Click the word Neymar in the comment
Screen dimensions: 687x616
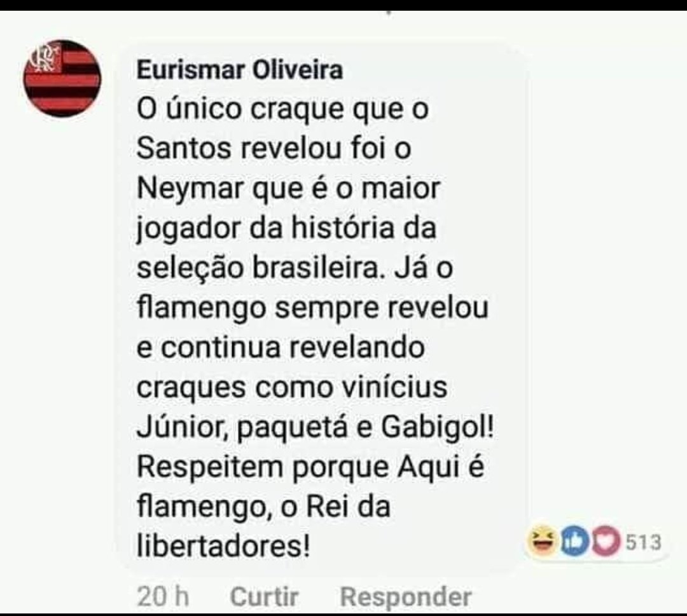click(x=190, y=189)
